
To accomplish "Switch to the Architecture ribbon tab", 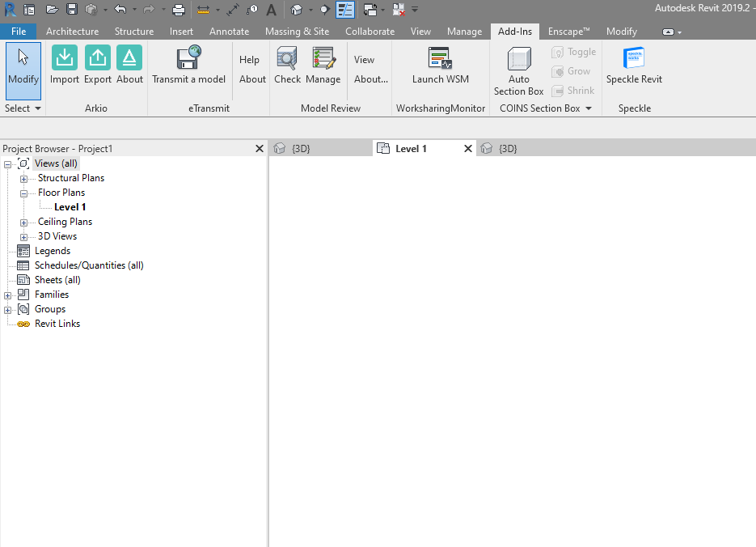I will 72,32.
